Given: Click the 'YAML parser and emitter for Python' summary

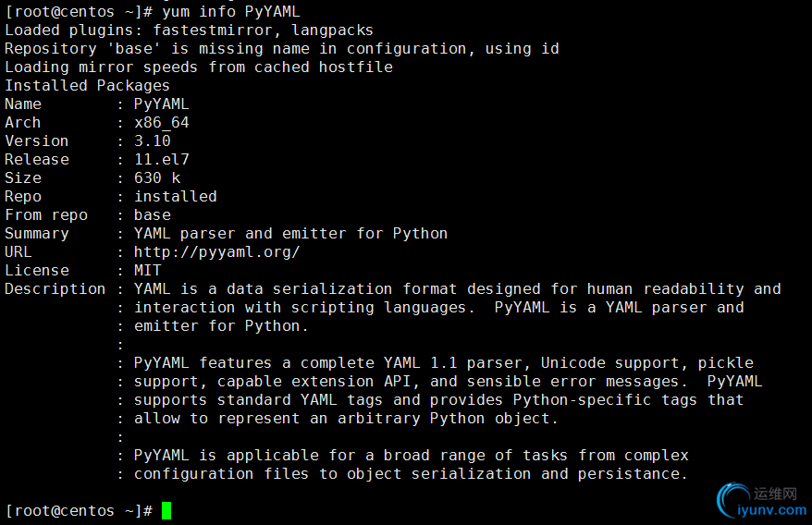Looking at the screenshot, I should click(x=290, y=233).
